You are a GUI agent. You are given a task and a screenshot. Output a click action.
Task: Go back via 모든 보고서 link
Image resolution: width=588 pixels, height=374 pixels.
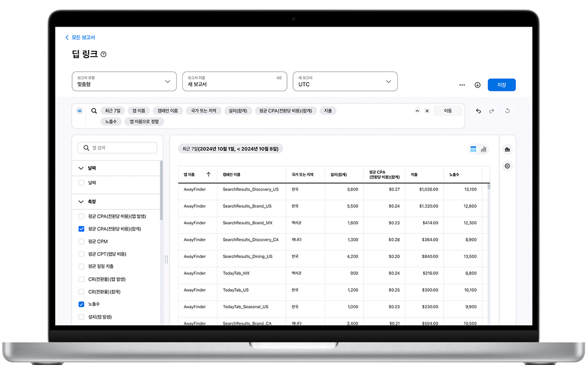pyautogui.click(x=80, y=37)
